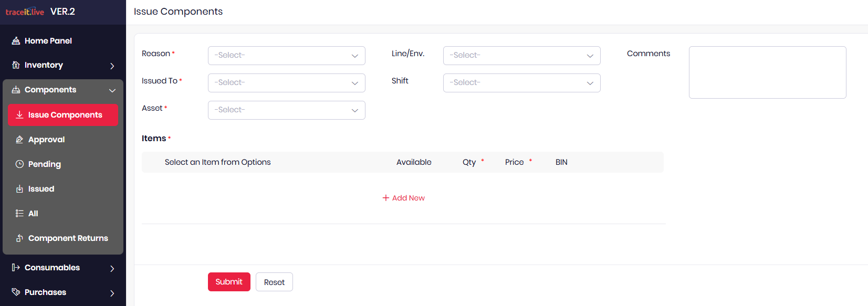
Task: Collapse the Components menu section
Action: click(112, 90)
